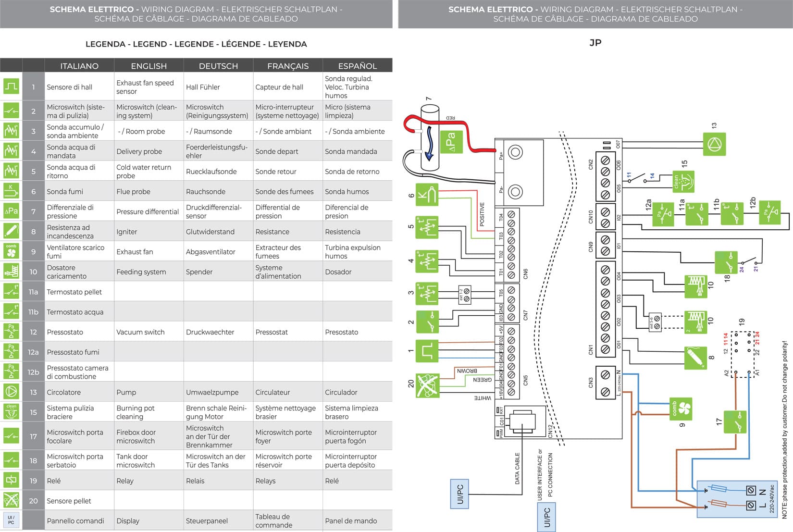Image resolution: width=793 pixels, height=532 pixels.
Task: Click the L terminal on 220-240Vac block
Action: 751,505
